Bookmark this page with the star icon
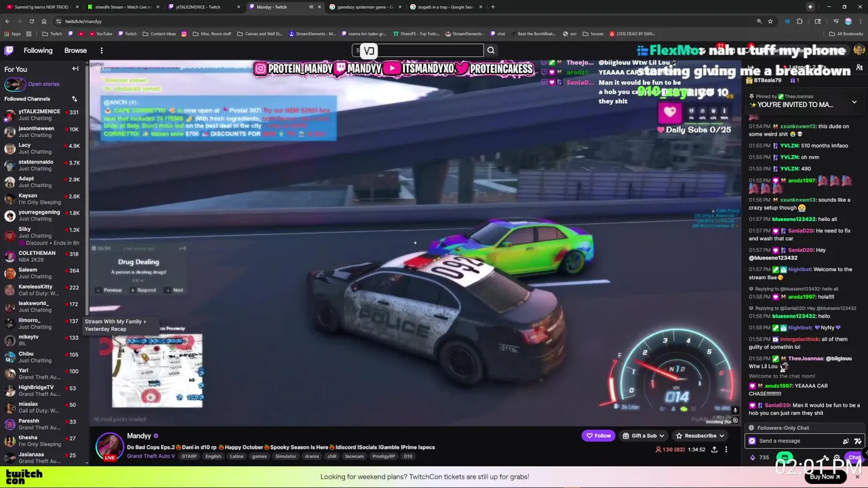 point(770,21)
